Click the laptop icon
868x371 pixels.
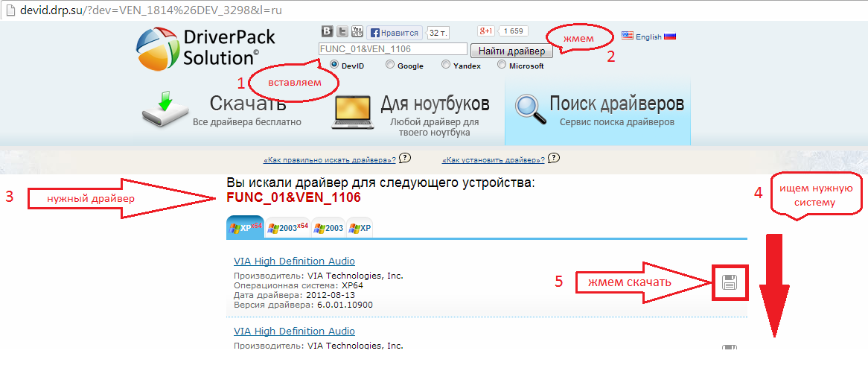[x=353, y=111]
